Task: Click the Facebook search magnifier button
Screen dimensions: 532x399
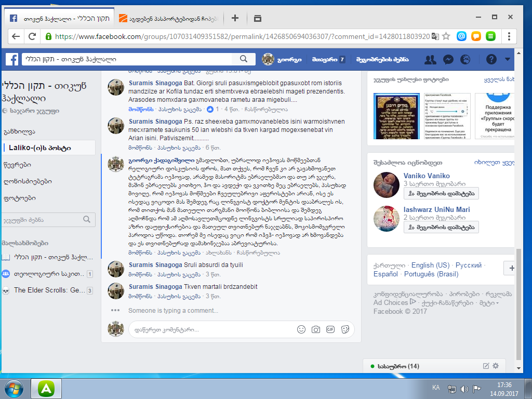Action: [244, 59]
